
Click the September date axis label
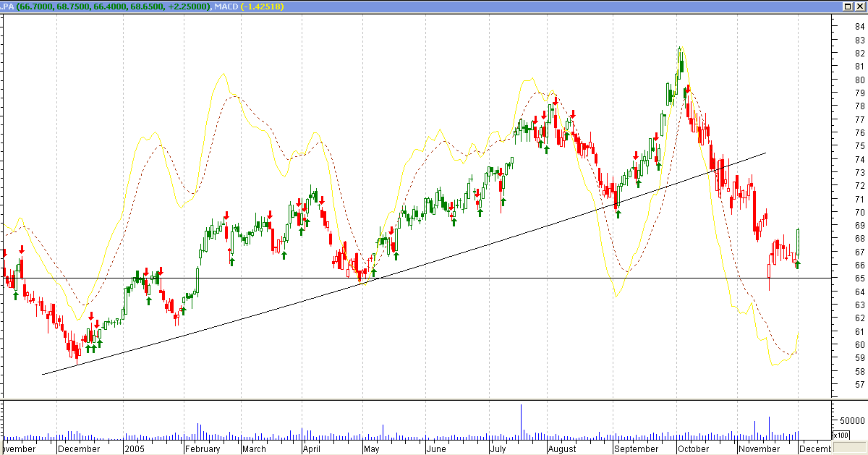pos(636,448)
